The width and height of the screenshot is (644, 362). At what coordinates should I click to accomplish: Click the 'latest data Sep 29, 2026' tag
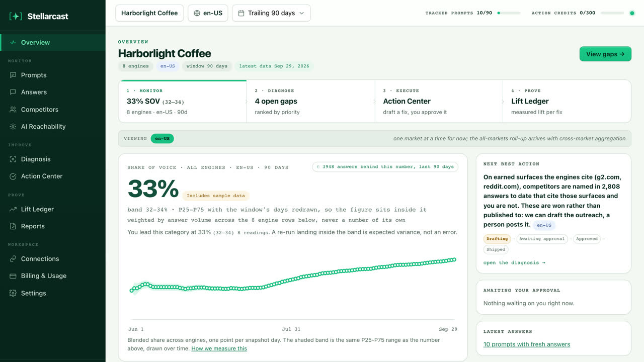tap(274, 66)
